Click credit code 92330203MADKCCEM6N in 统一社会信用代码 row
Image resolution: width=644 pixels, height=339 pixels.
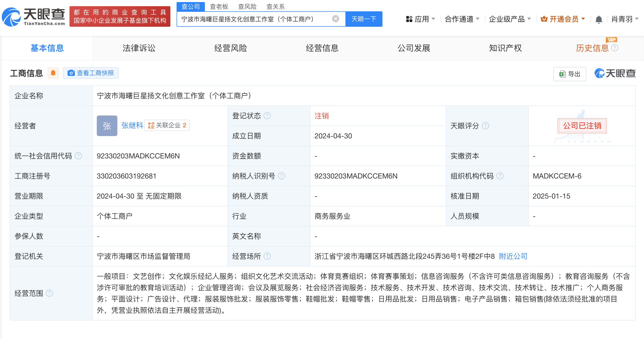pos(138,156)
